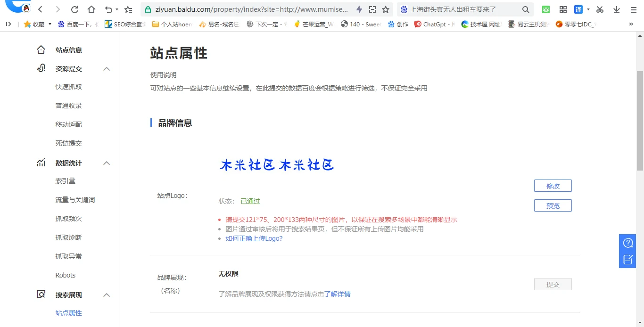Image resolution: width=644 pixels, height=327 pixels.
Task: Click the 了解详情 link
Action: click(337, 294)
